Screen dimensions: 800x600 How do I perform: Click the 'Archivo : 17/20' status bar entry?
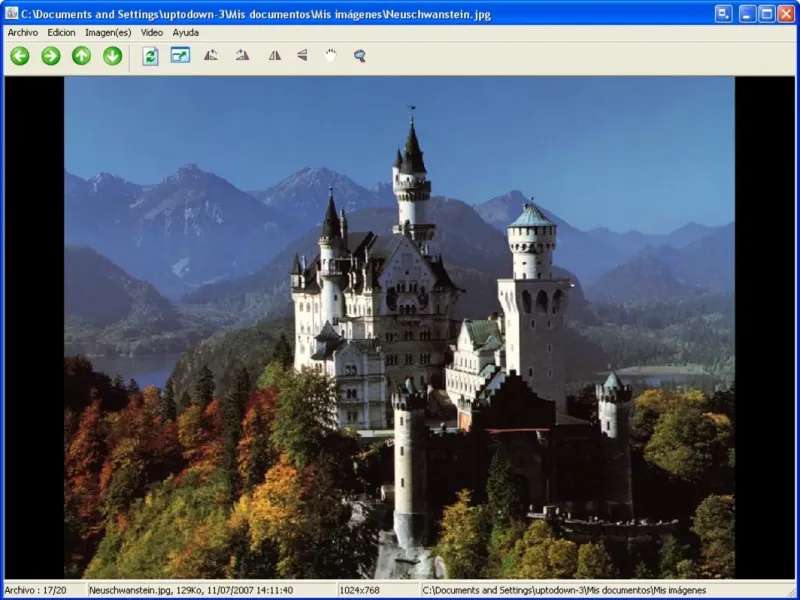tap(35, 590)
